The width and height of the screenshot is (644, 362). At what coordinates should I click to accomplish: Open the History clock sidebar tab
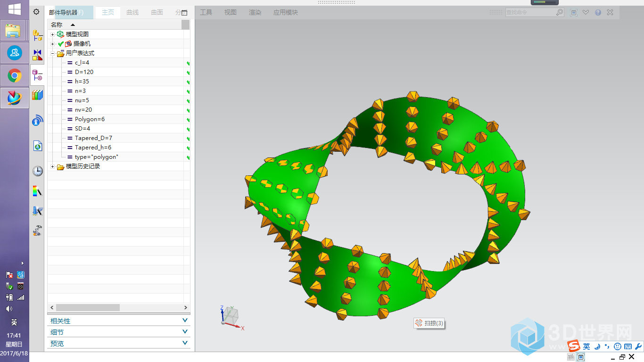pyautogui.click(x=37, y=171)
